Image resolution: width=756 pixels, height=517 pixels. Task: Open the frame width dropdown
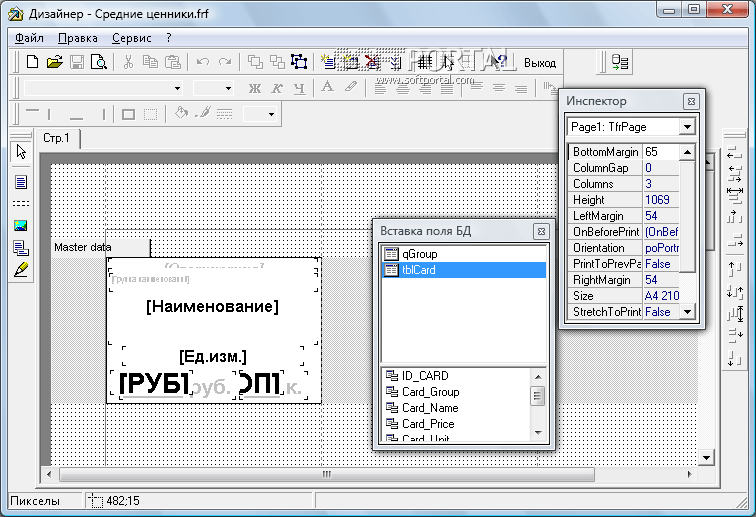pos(271,114)
